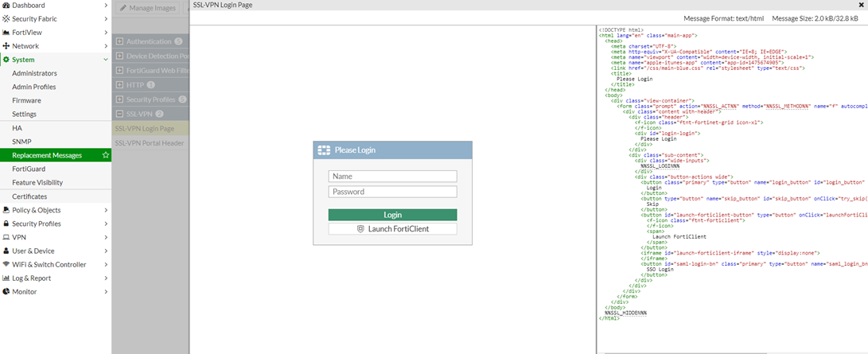Screen dimensions: 868x354
Task: Expand the FortiGuard Web Filter group
Action: [119, 70]
